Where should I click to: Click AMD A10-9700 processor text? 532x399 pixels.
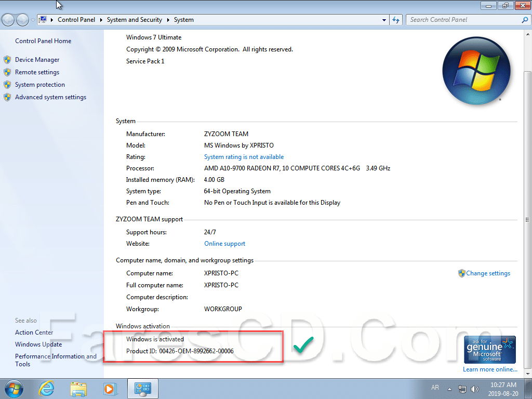click(x=297, y=168)
